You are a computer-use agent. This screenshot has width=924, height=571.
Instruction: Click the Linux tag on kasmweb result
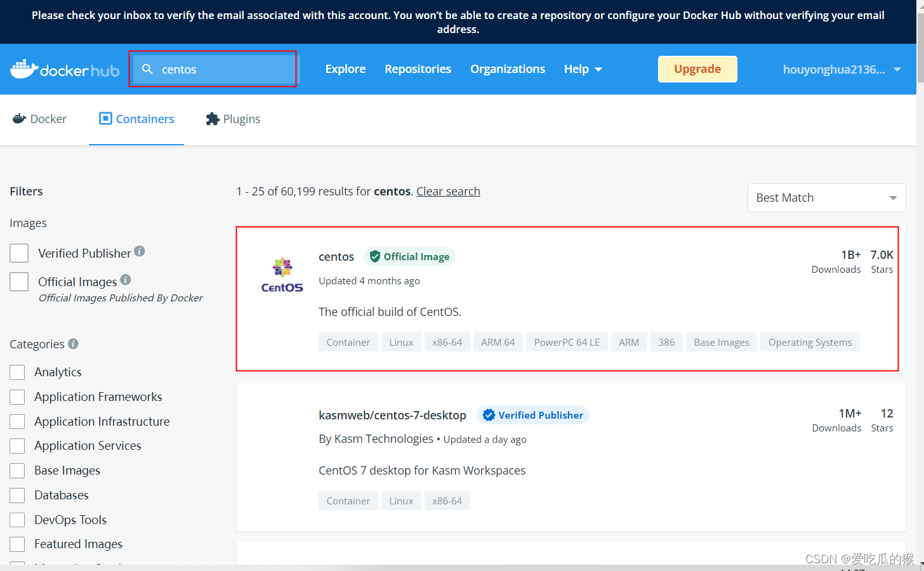(401, 501)
